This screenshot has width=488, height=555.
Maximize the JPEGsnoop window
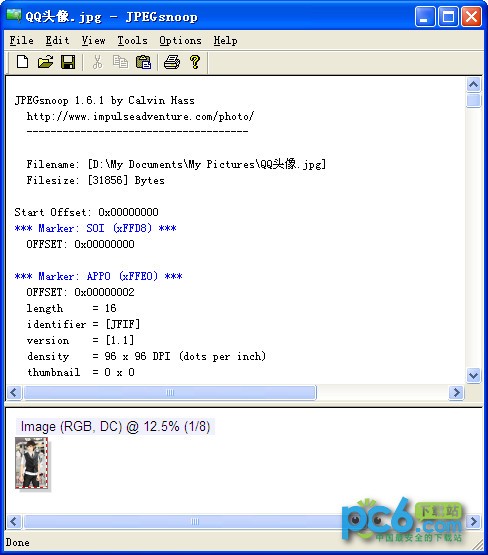[448, 16]
